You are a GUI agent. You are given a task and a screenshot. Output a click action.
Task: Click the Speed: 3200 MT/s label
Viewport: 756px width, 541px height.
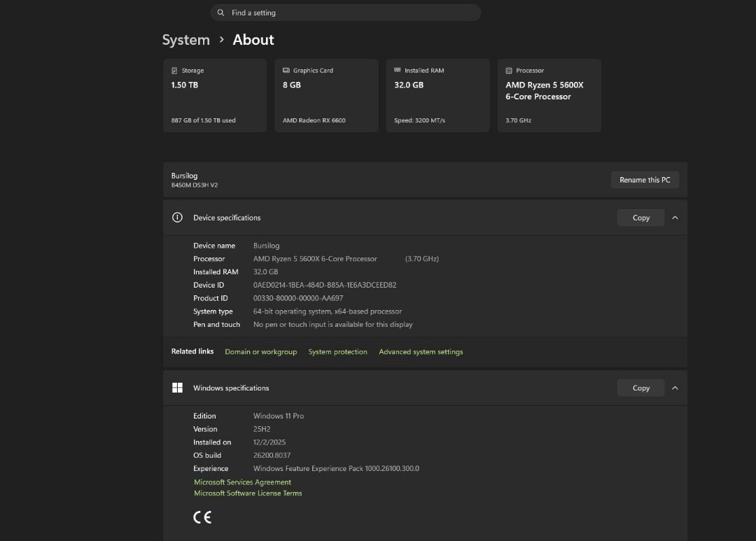[x=419, y=120]
